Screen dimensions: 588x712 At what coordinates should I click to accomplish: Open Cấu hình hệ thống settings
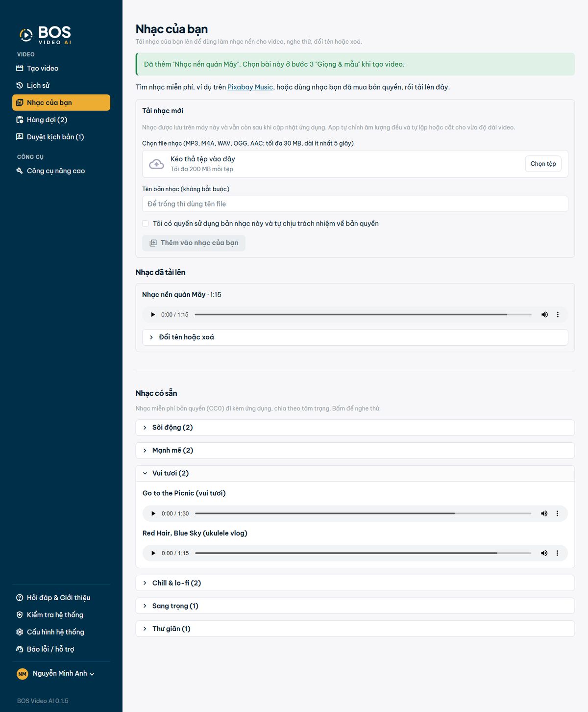click(x=61, y=632)
